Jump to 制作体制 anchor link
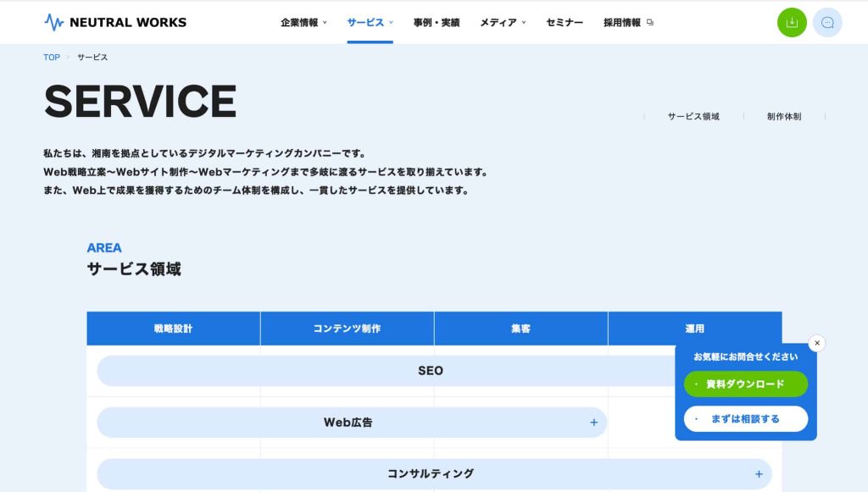The image size is (868, 492). 784,117
